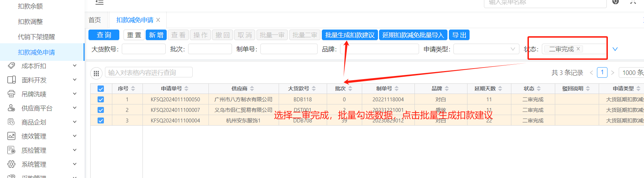Open the table column settings grid icon
Screen dimensions: 644x178
96,73
